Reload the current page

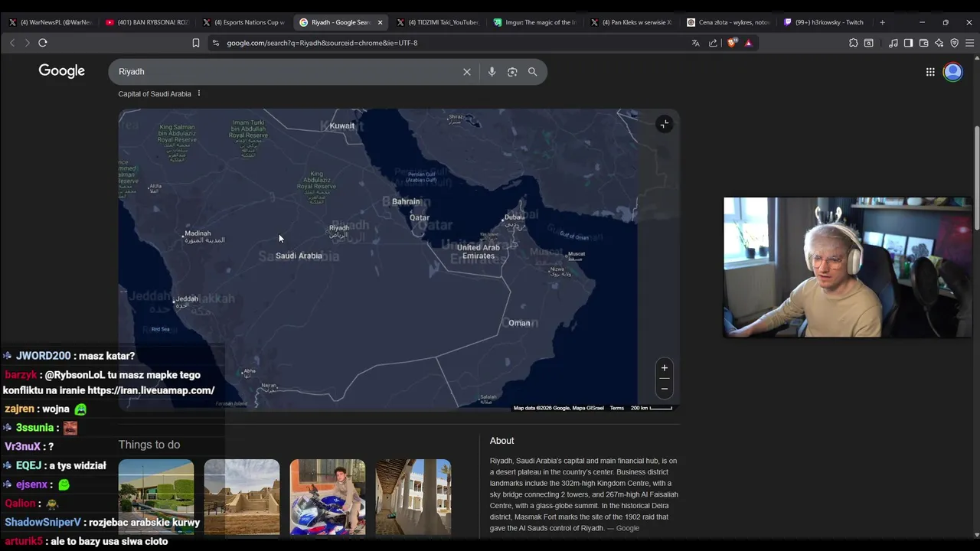click(x=43, y=43)
